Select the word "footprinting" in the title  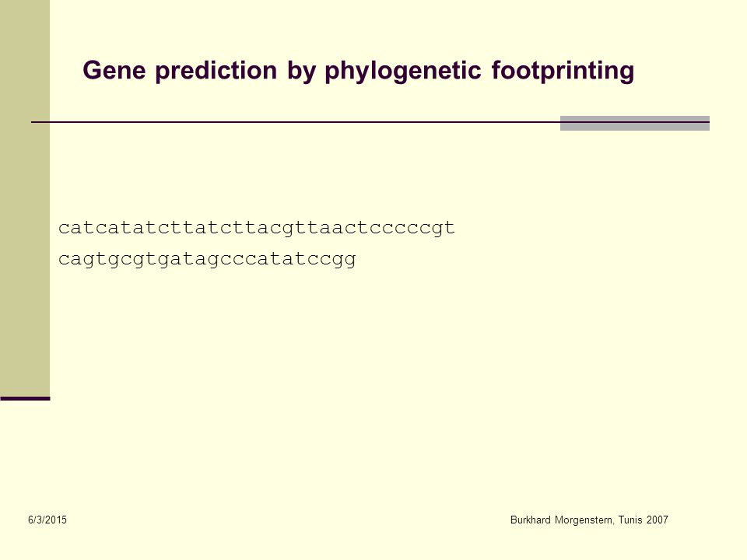click(x=563, y=71)
